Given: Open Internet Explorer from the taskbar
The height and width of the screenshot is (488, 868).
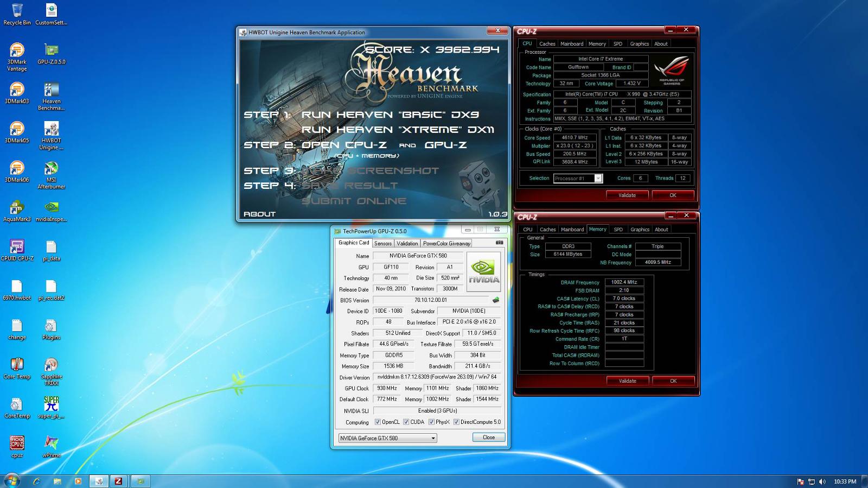Looking at the screenshot, I should coord(36,481).
